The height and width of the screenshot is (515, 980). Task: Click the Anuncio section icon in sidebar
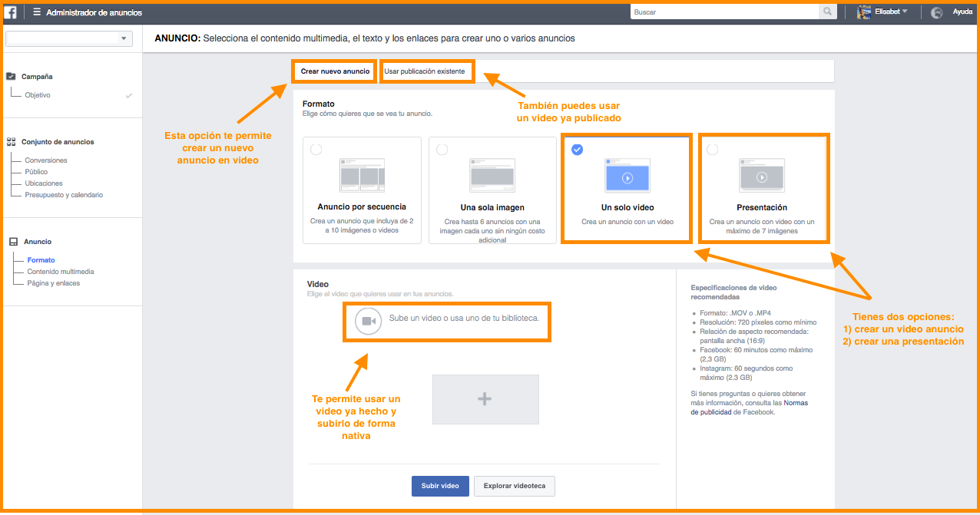tap(12, 242)
